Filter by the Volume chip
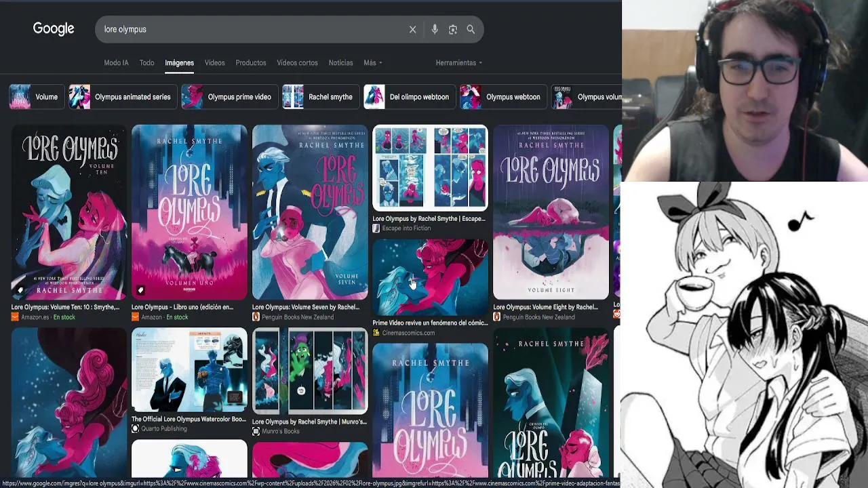Image resolution: width=868 pixels, height=488 pixels. [37, 97]
